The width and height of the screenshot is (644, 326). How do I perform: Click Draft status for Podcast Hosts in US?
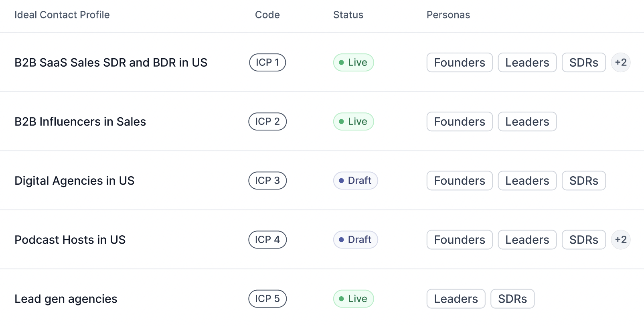click(x=355, y=240)
